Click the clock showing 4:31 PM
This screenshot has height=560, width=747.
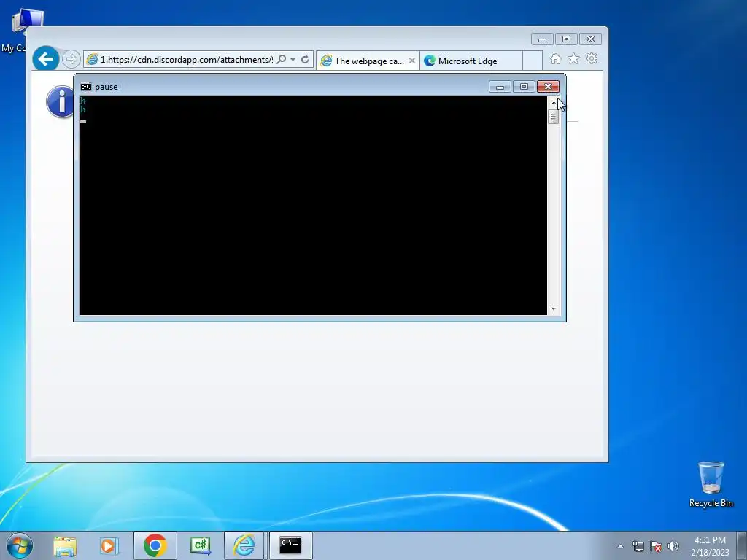click(x=711, y=546)
